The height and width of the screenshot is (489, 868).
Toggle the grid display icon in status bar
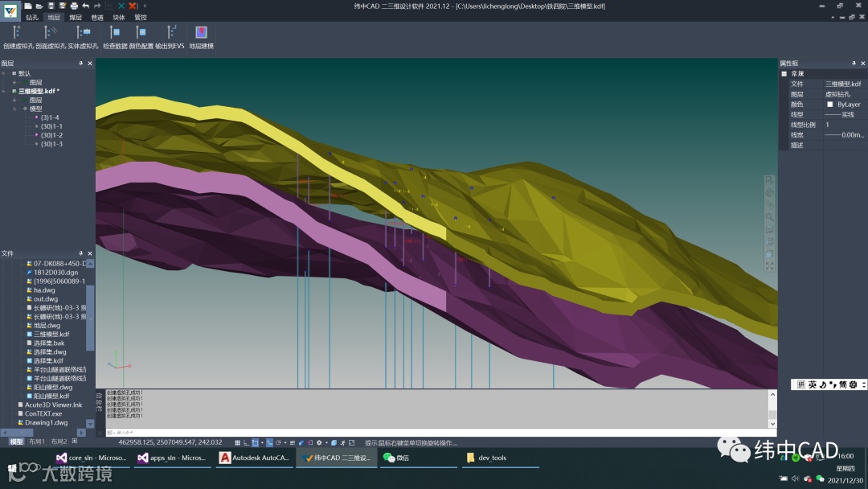237,442
